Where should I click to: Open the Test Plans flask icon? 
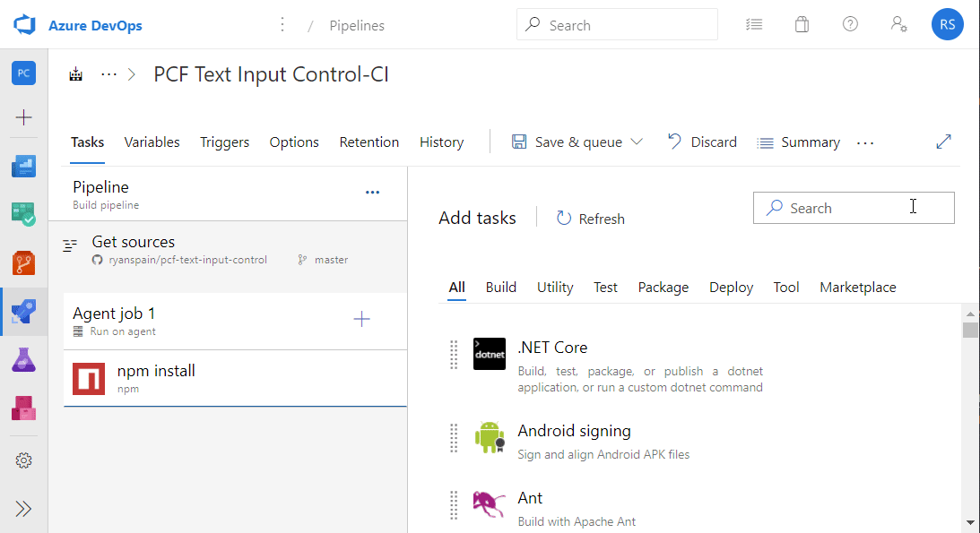click(23, 360)
